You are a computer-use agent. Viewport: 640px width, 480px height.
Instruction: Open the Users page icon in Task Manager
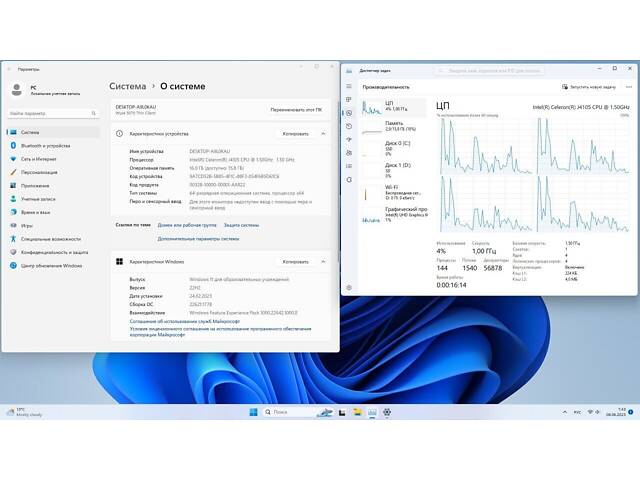(x=349, y=153)
